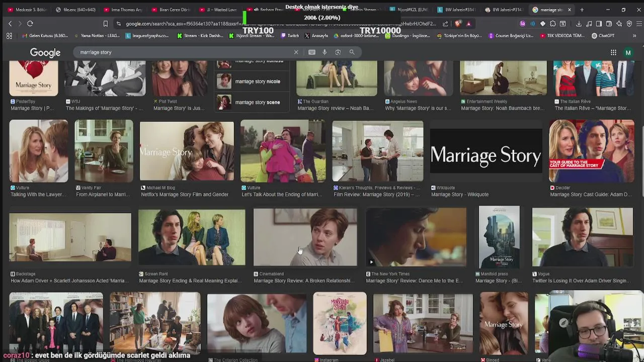Open on-screen keyboard input tool
644x362 pixels.
point(312,52)
